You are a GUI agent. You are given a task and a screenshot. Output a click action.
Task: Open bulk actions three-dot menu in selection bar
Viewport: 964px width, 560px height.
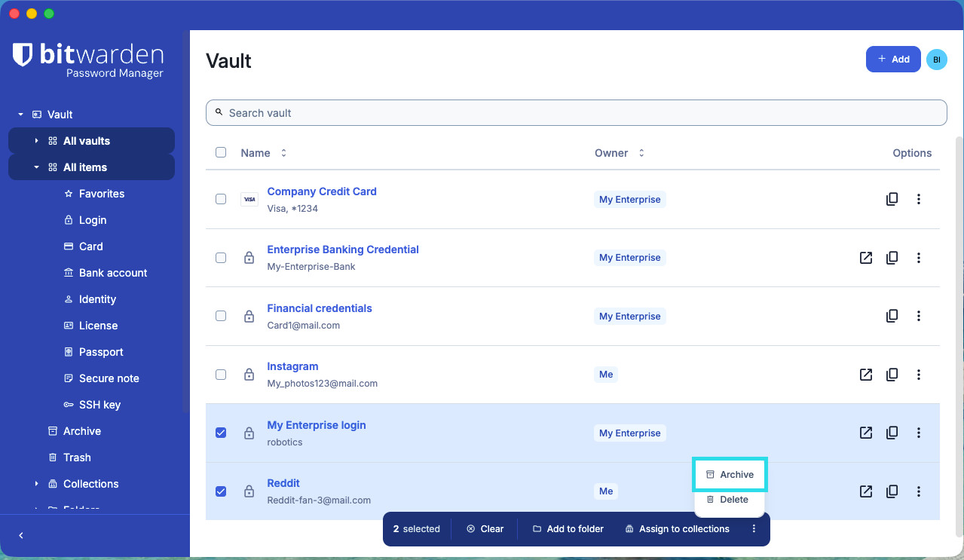click(x=754, y=529)
